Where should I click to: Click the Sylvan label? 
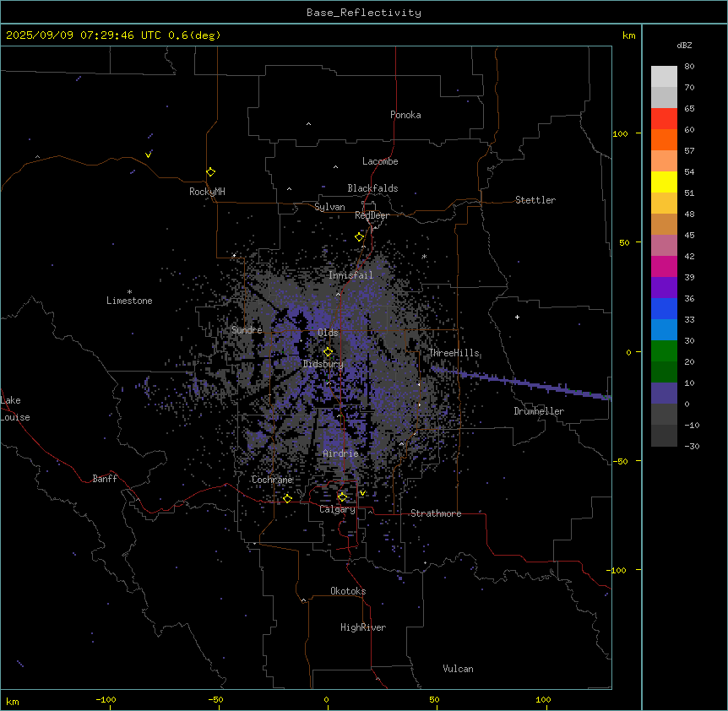[x=329, y=207]
